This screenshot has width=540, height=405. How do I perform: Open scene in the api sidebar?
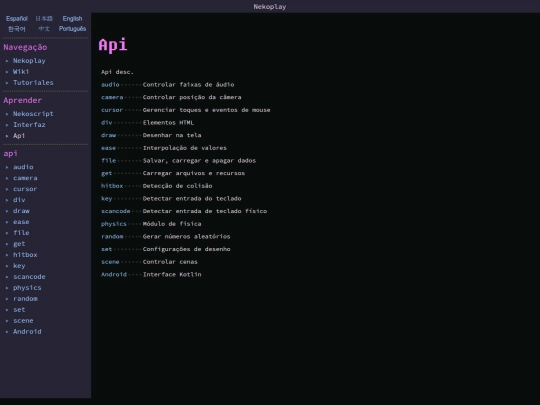[x=23, y=321]
